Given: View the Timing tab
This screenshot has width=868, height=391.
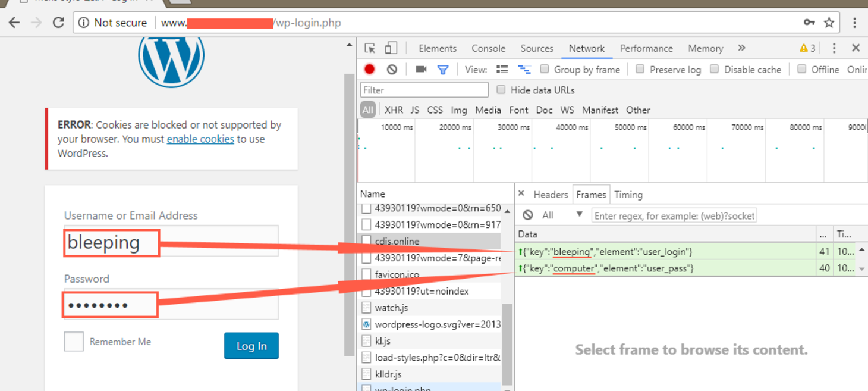Looking at the screenshot, I should pyautogui.click(x=628, y=195).
